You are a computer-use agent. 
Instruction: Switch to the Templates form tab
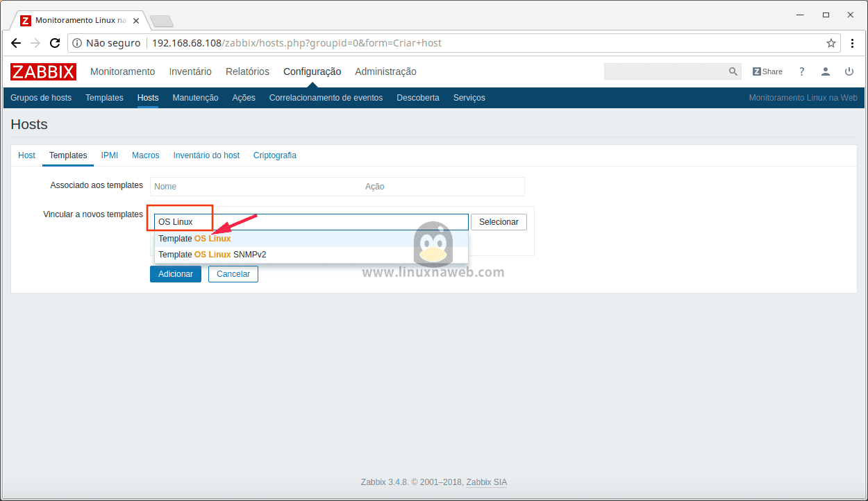(x=68, y=155)
